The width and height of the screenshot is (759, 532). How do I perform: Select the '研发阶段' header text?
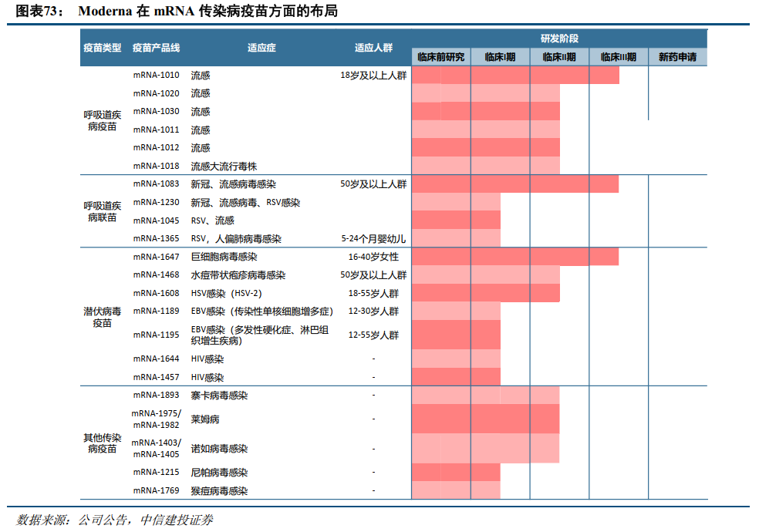[559, 39]
